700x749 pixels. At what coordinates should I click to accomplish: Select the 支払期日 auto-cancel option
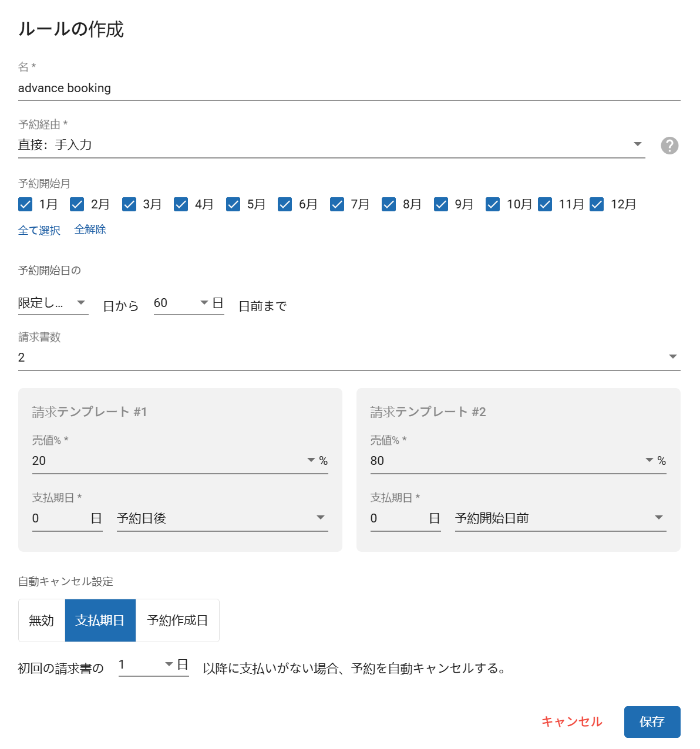100,620
